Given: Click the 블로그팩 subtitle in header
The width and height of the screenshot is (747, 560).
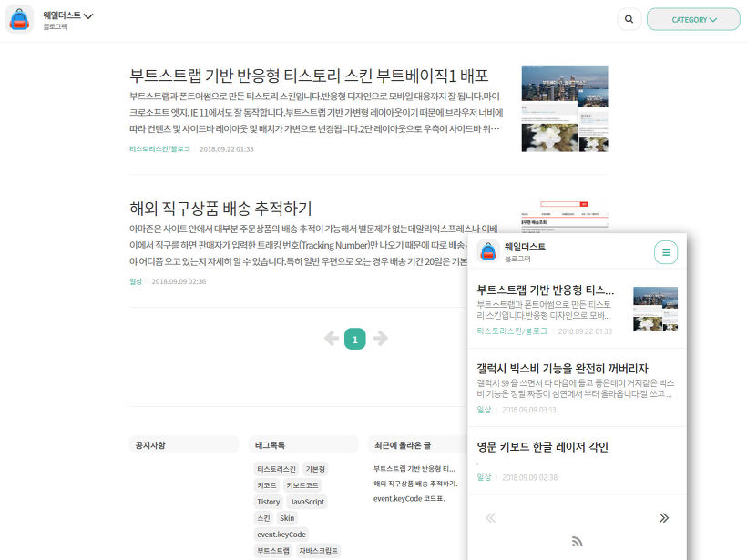Looking at the screenshot, I should [56, 26].
